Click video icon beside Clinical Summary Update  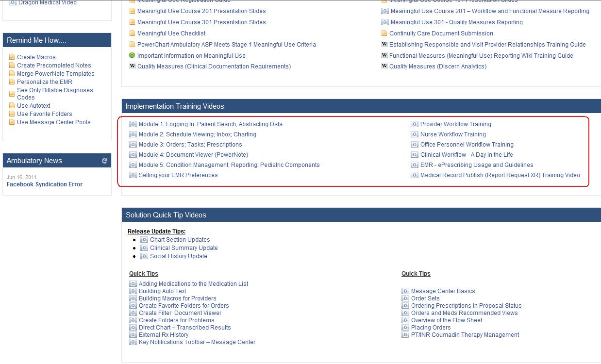pyautogui.click(x=144, y=248)
